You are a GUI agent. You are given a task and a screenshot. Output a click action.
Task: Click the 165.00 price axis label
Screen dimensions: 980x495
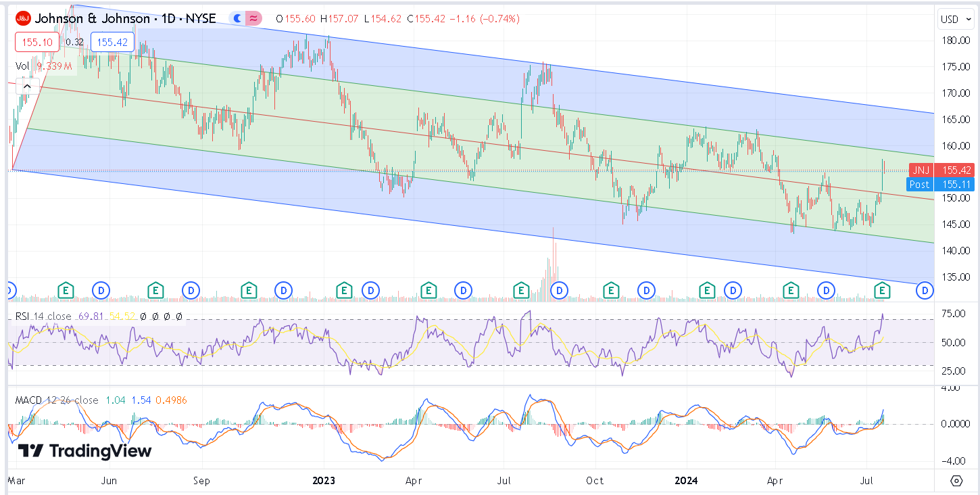pyautogui.click(x=956, y=119)
